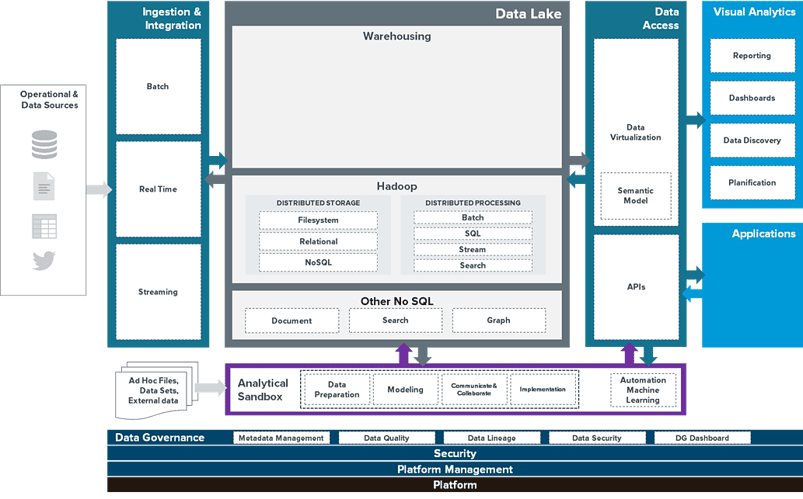Select the spreadsheet table icon
803x499 pixels.
pyautogui.click(x=44, y=226)
